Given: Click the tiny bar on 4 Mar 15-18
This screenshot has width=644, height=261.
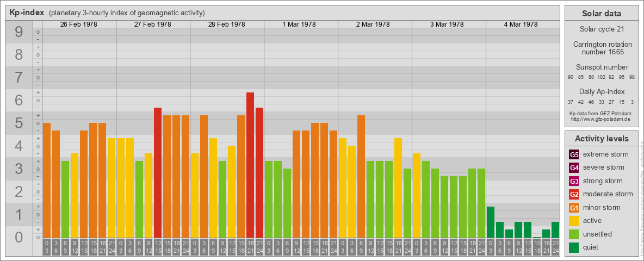Looking at the screenshot, I should pyautogui.click(x=537, y=237).
